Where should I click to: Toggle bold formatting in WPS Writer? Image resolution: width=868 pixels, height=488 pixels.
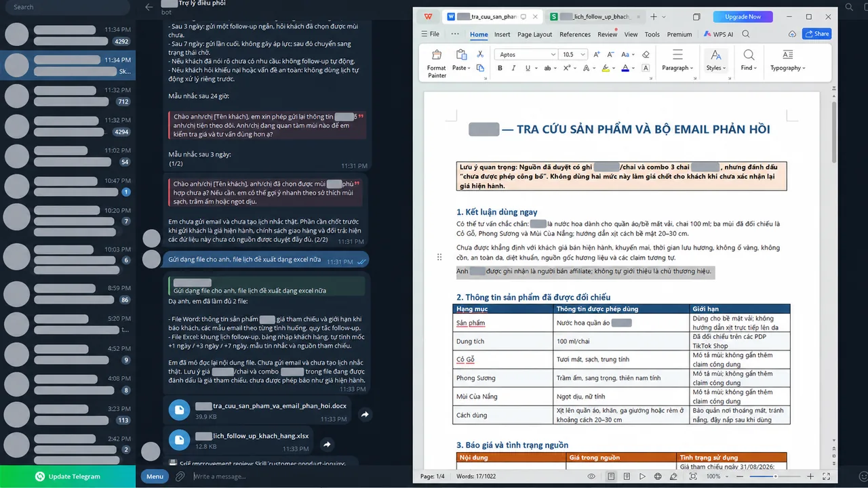point(500,68)
